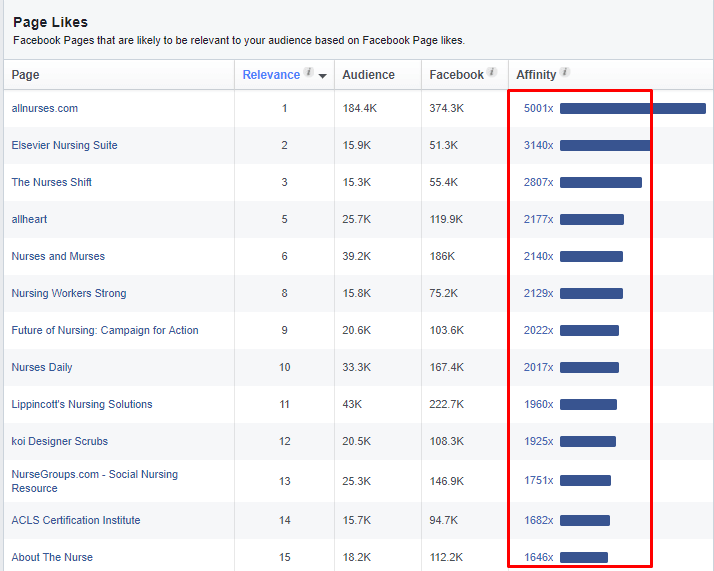The width and height of the screenshot is (714, 571).
Task: Click the 2129x affinity value
Action: [x=539, y=293]
